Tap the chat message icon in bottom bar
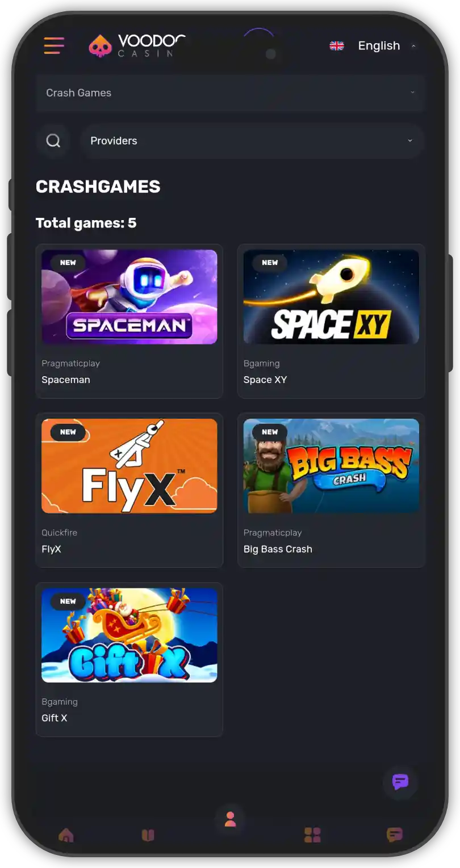Screen dimensions: 460x868 point(394,835)
